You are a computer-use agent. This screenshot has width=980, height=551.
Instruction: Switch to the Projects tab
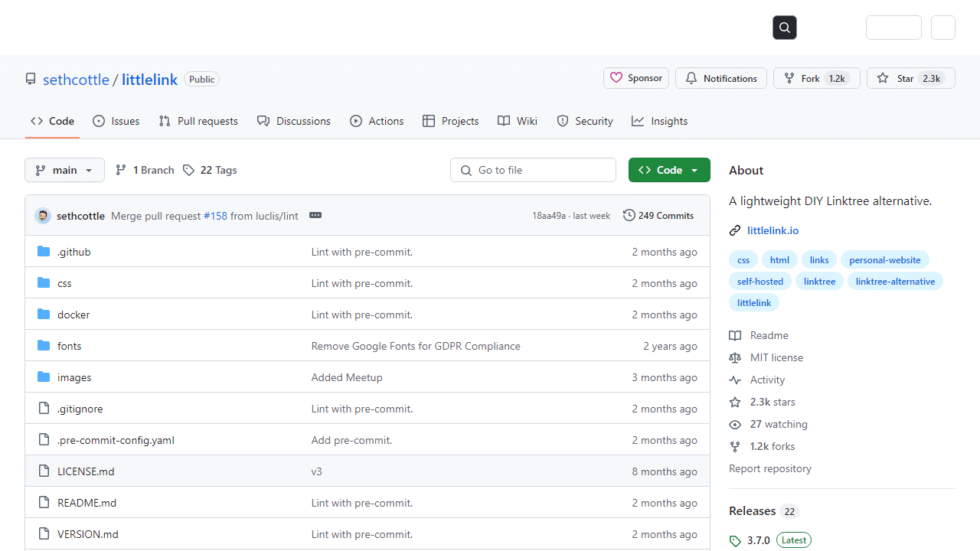click(451, 121)
